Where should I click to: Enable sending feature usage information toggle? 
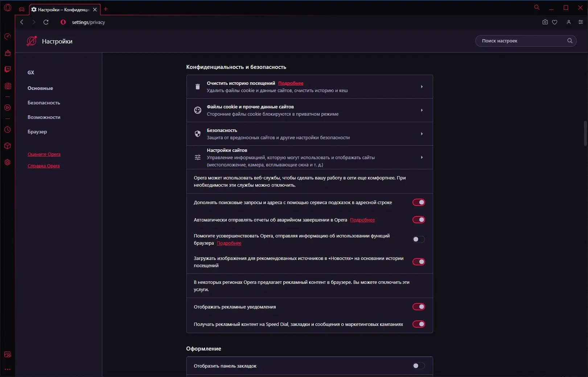419,239
